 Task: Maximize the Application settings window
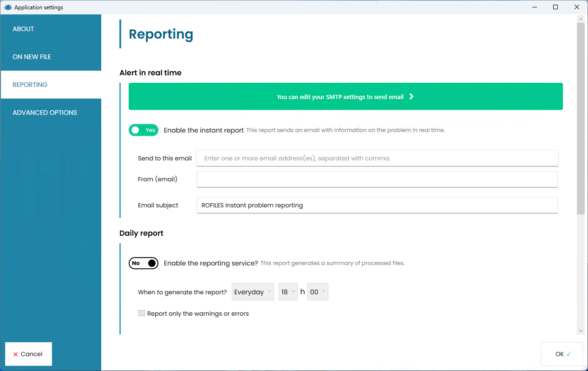point(555,7)
